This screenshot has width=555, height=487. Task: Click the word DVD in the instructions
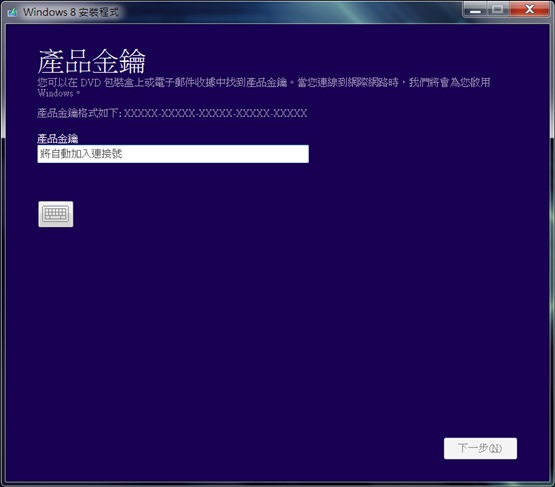click(x=91, y=83)
